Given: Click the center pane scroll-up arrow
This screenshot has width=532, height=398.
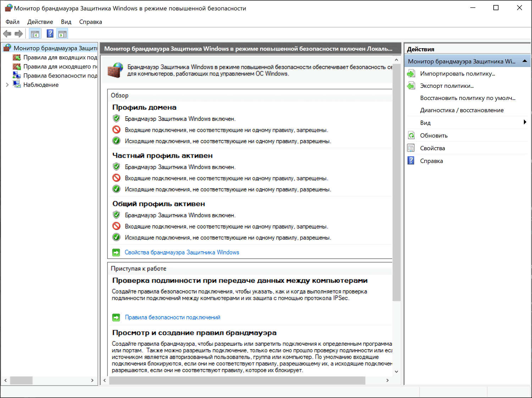Looking at the screenshot, I should pos(397,60).
